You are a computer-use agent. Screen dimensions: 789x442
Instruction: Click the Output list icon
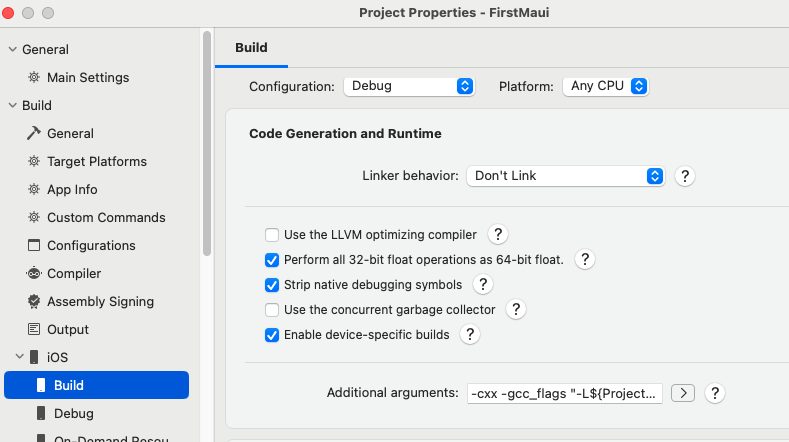(x=34, y=329)
